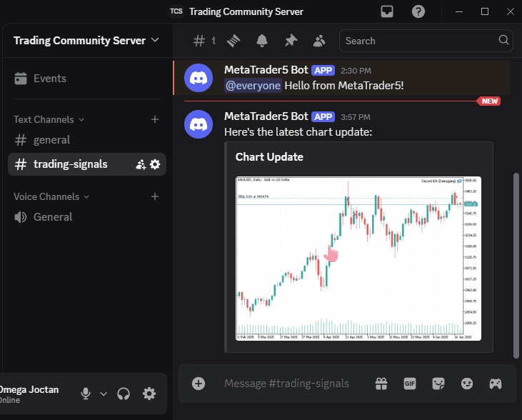The image size is (522, 420).
Task: Click the APP badge on 3:57 PM message
Action: pos(323,117)
